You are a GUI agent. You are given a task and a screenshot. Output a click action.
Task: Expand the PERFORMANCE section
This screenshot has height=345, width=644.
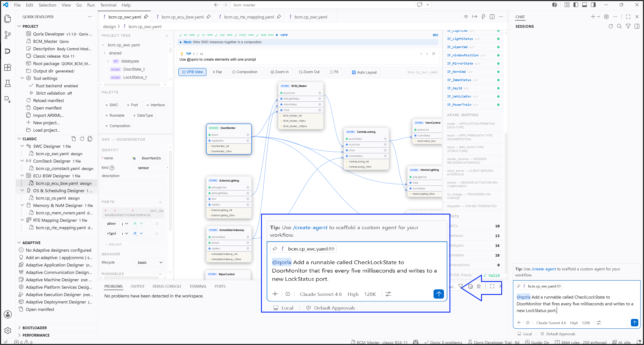19,335
